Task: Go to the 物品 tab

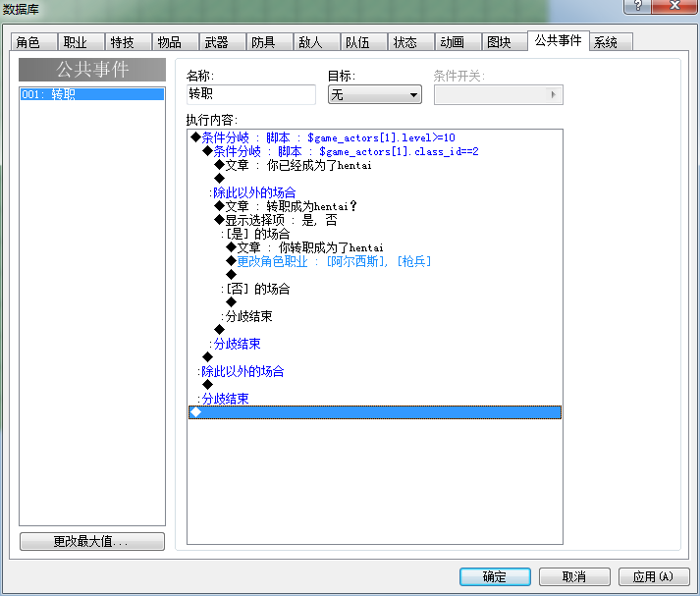Action: pos(176,42)
